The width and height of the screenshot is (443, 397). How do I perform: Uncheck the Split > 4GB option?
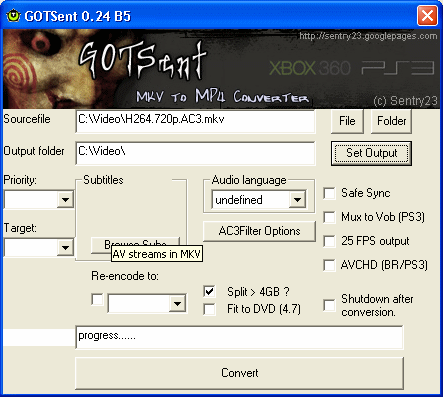tap(209, 292)
